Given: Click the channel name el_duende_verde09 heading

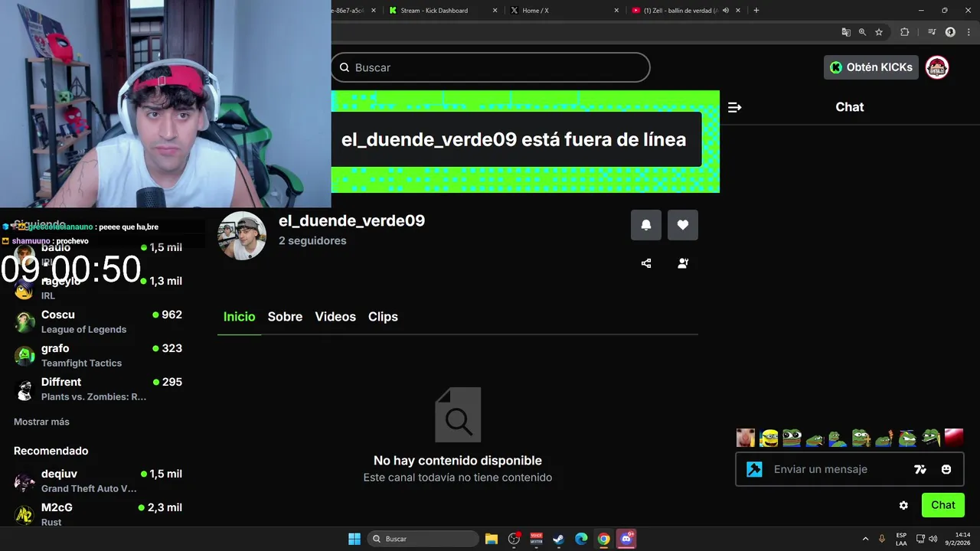Looking at the screenshot, I should click(x=351, y=220).
